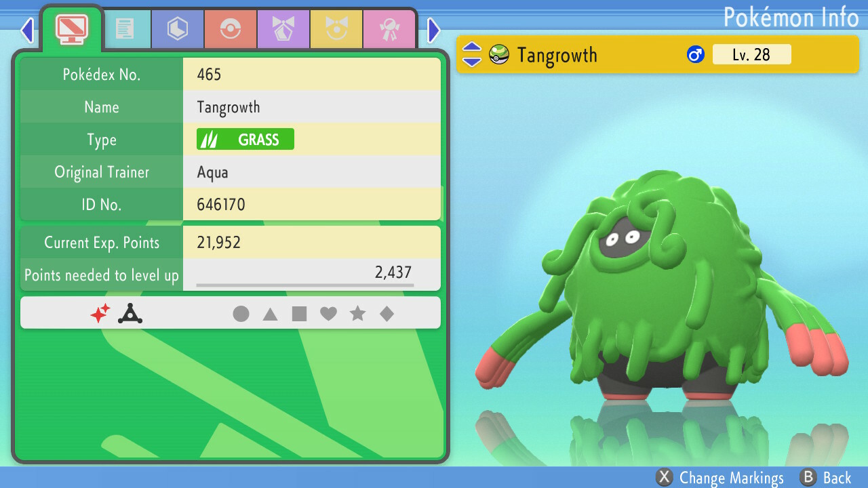Open the yellow ribbons tab
Viewport: 868px width, 488px height.
click(x=336, y=29)
